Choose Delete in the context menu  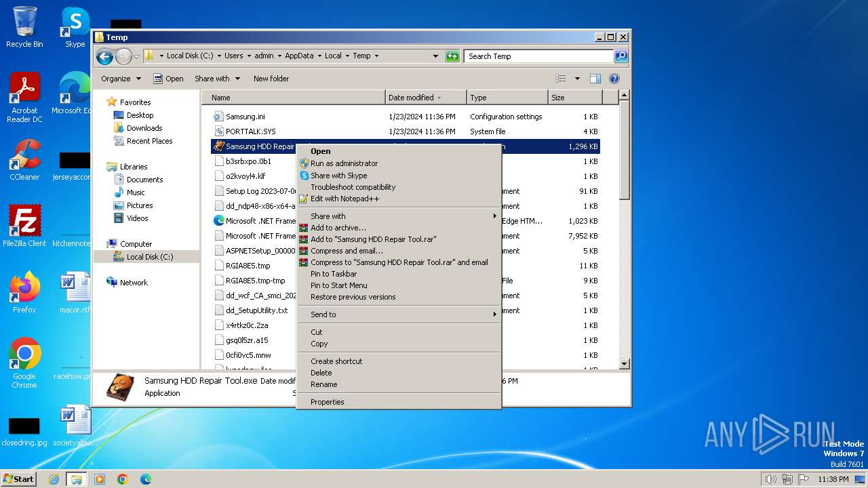399,373
